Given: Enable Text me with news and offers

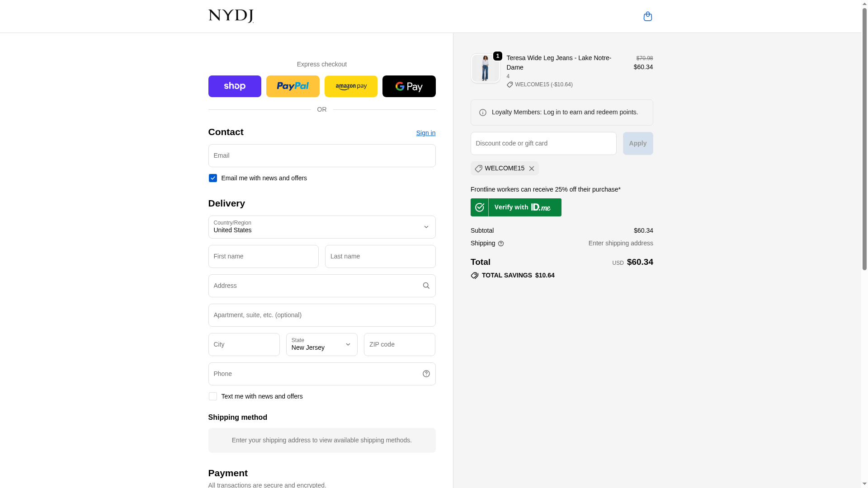Looking at the screenshot, I should (x=213, y=396).
